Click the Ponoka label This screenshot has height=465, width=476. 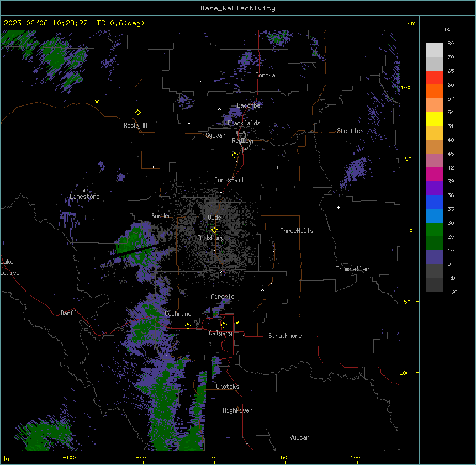click(x=265, y=75)
